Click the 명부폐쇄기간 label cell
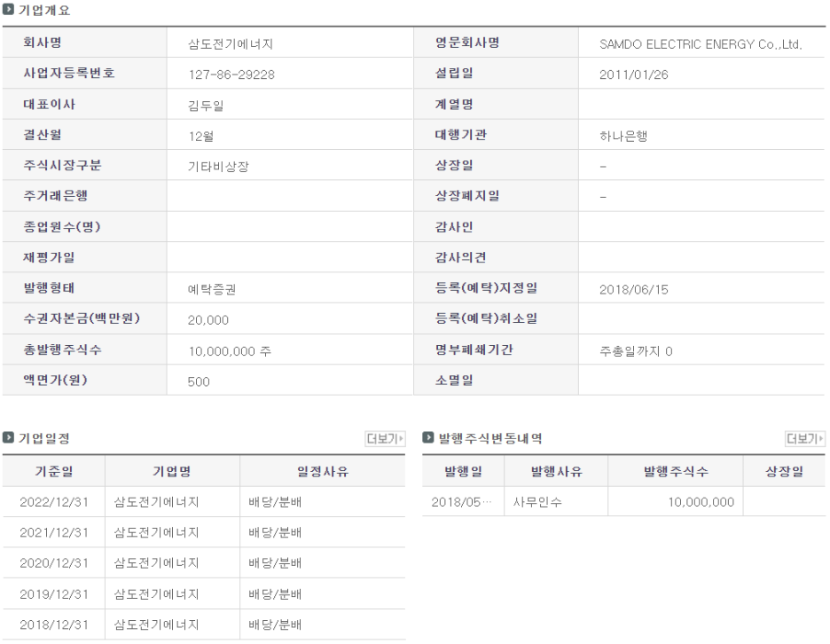Viewport: 830px width, 644px height. click(x=496, y=349)
